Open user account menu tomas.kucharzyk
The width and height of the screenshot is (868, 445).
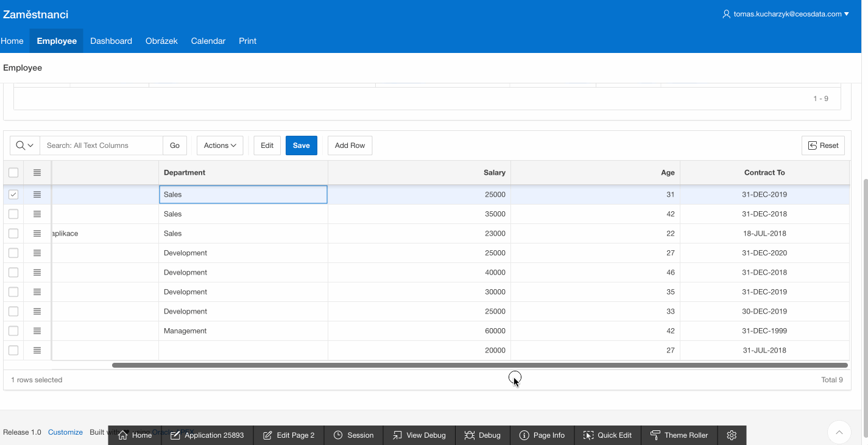(785, 14)
